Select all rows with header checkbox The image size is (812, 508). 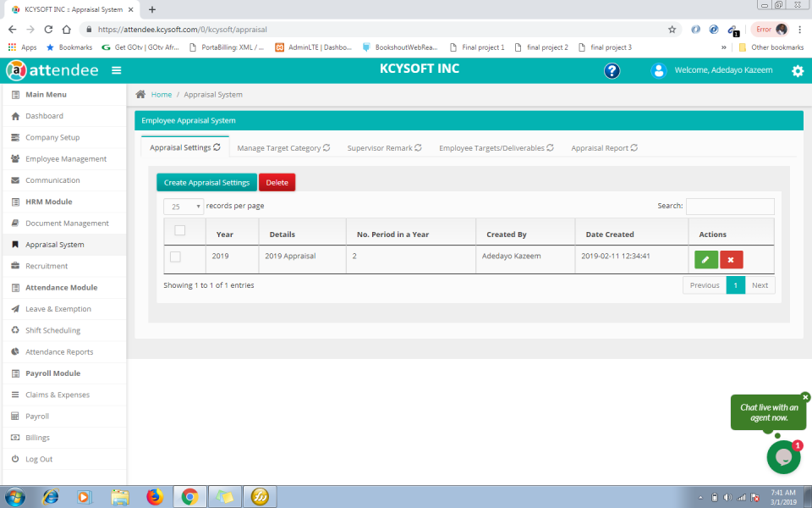179,230
